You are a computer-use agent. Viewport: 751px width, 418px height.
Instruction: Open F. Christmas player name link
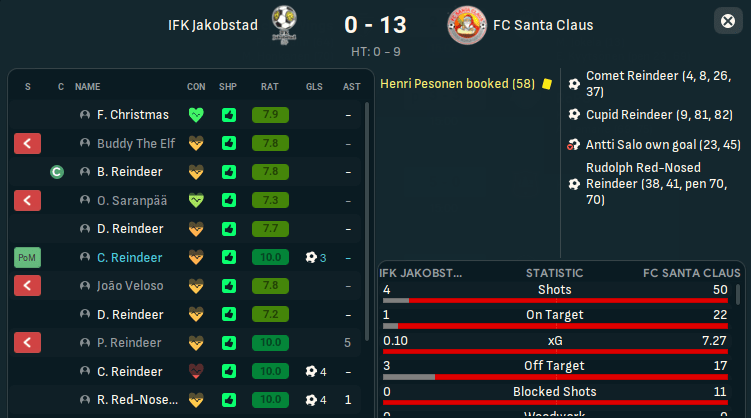(133, 115)
